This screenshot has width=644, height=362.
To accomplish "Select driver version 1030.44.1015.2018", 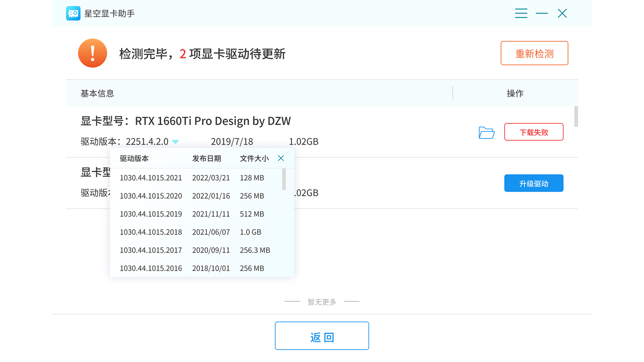I will [x=151, y=232].
